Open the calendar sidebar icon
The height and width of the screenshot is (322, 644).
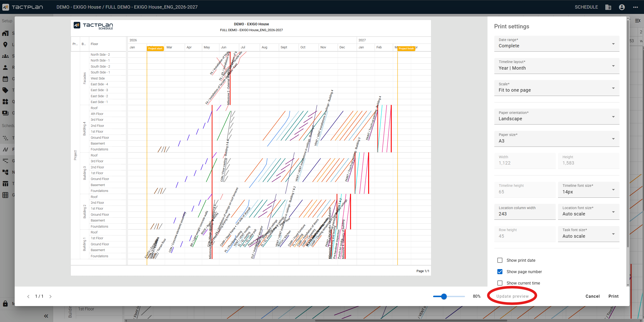click(5, 79)
